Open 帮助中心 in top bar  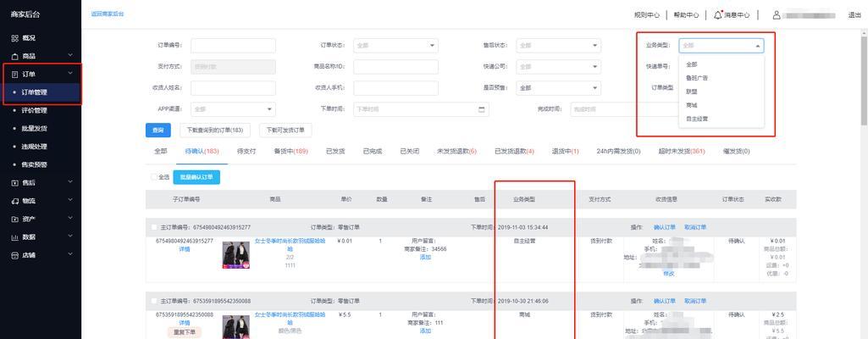coord(686,15)
